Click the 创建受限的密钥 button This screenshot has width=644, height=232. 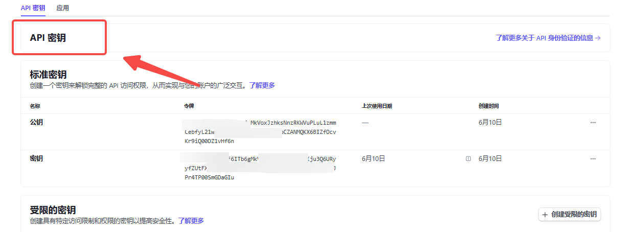tap(570, 215)
